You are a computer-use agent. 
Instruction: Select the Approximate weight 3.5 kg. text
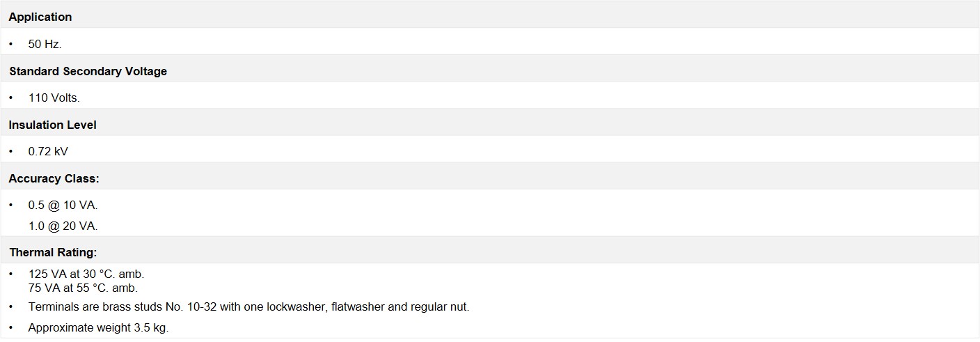pos(99,327)
